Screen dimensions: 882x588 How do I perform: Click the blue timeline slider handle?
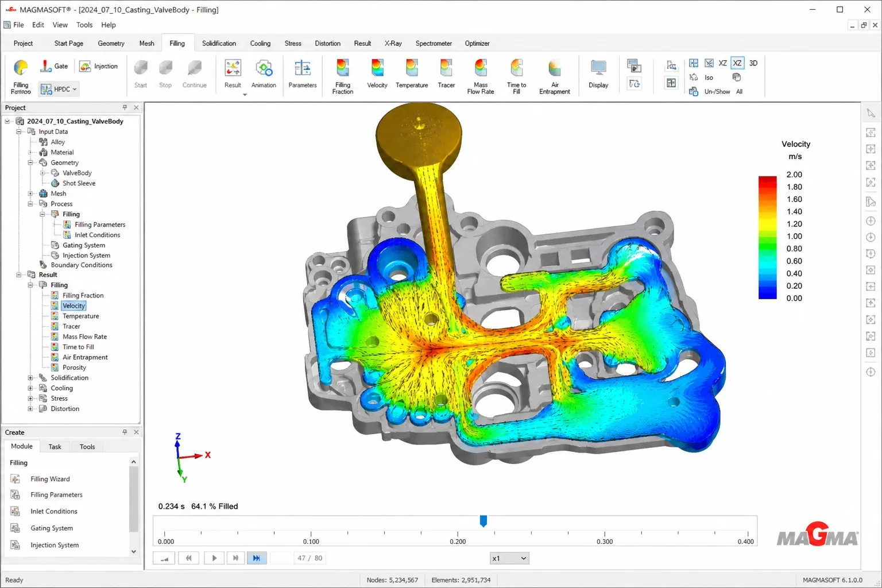pos(483,521)
